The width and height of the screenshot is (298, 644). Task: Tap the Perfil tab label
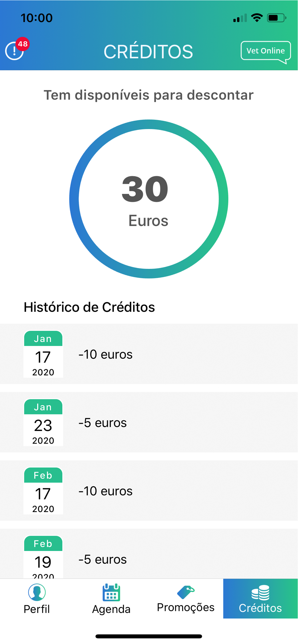coord(37,609)
